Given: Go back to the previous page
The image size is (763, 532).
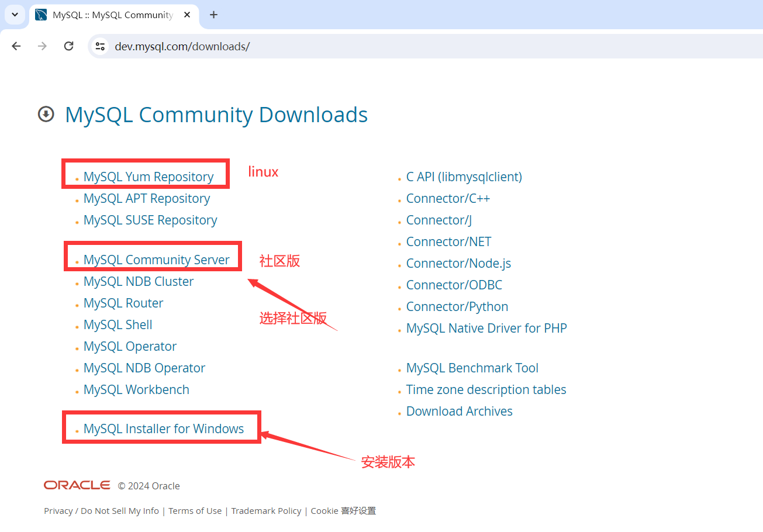Looking at the screenshot, I should click(x=16, y=46).
